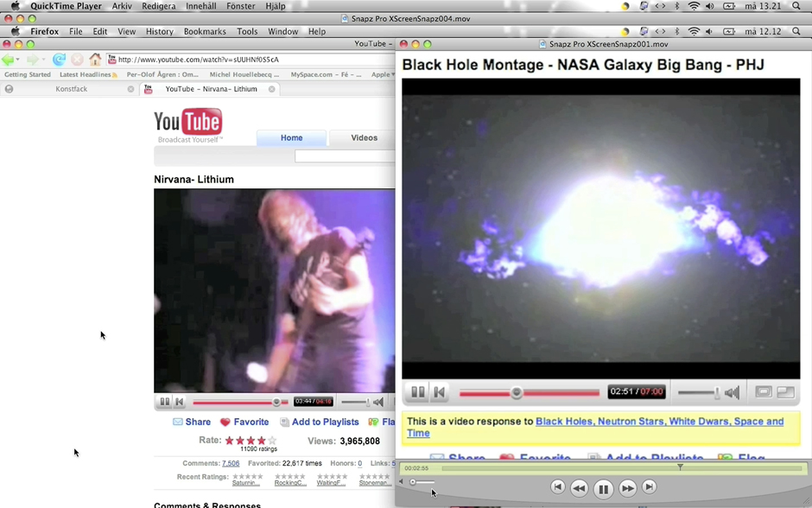The image size is (812, 508).
Task: Click QuickTime fast-forward button
Action: [627, 488]
